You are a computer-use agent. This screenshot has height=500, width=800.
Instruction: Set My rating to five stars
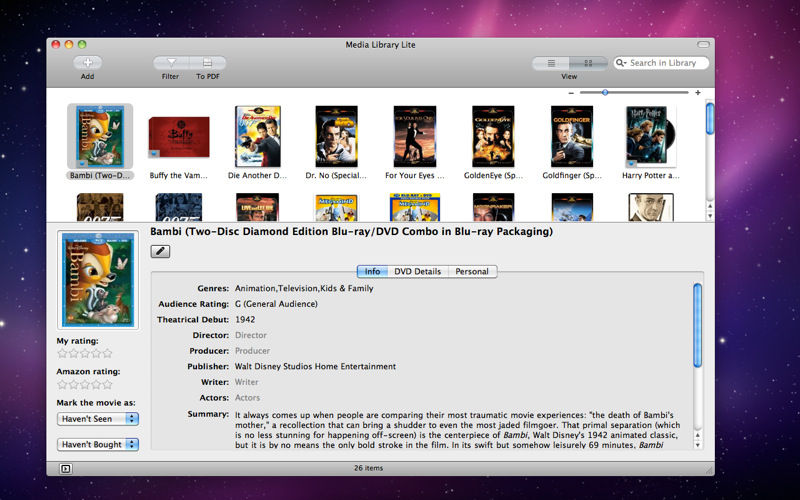pos(107,353)
